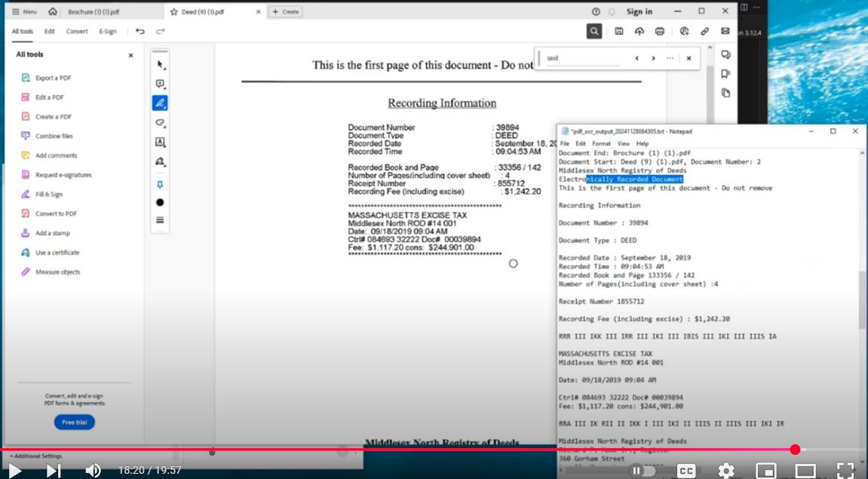Click the upload to cloud icon
Viewport: 868px width, 479px height.
pyautogui.click(x=639, y=32)
